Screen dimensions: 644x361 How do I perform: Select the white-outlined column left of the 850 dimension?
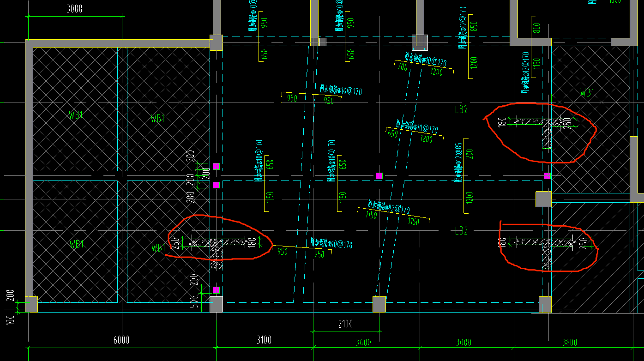click(420, 42)
